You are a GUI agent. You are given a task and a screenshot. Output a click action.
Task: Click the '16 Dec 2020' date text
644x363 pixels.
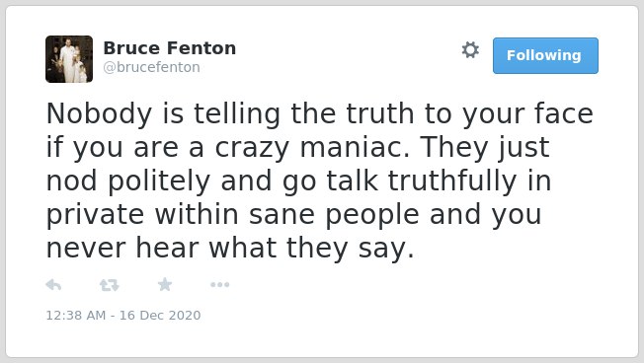(160, 315)
